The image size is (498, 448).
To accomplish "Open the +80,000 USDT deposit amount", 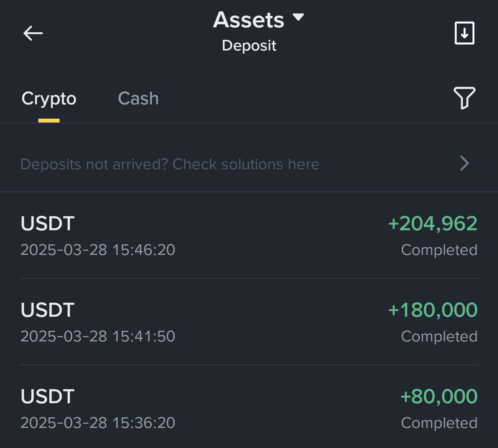I will tap(439, 397).
